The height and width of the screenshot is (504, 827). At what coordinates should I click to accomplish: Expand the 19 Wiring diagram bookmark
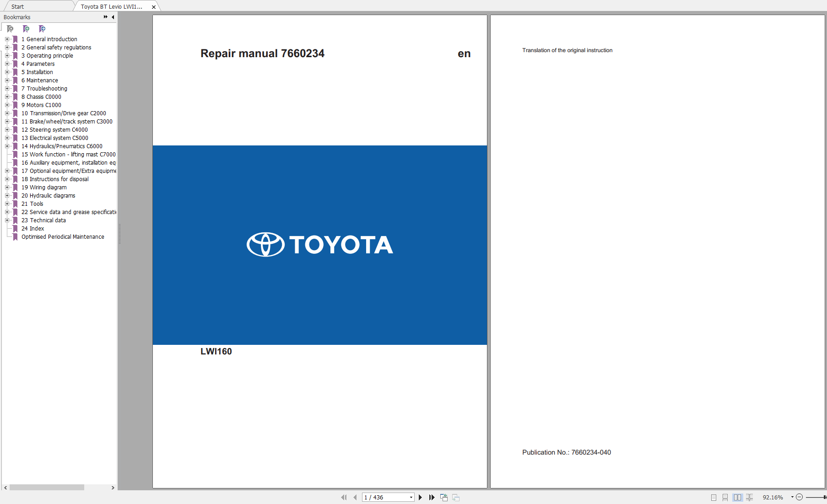point(6,187)
